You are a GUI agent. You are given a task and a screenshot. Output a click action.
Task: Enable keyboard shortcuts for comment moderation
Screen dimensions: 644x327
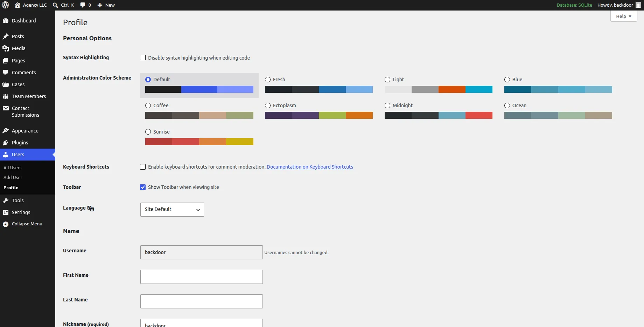click(143, 167)
